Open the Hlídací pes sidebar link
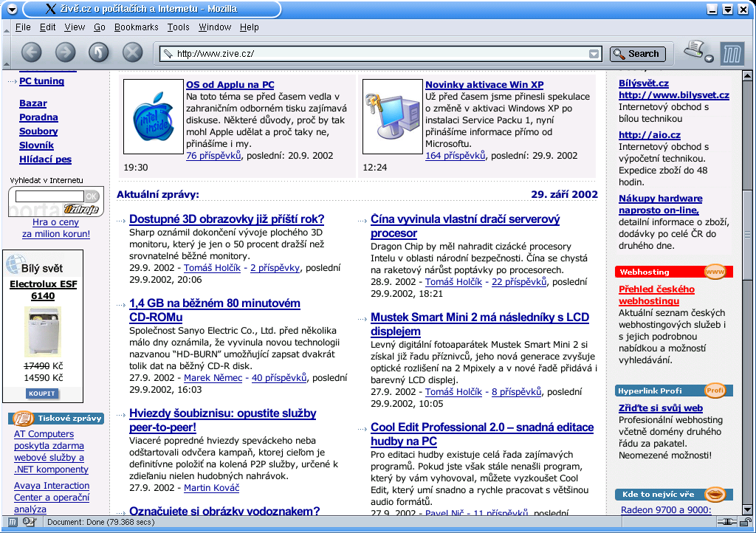This screenshot has width=756, height=533. 45,159
